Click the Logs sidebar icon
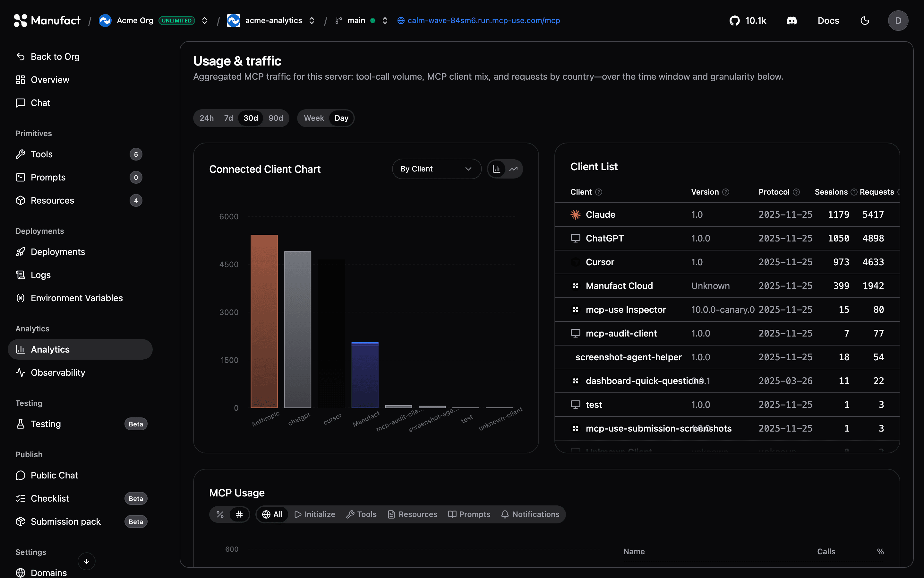 (x=20, y=275)
